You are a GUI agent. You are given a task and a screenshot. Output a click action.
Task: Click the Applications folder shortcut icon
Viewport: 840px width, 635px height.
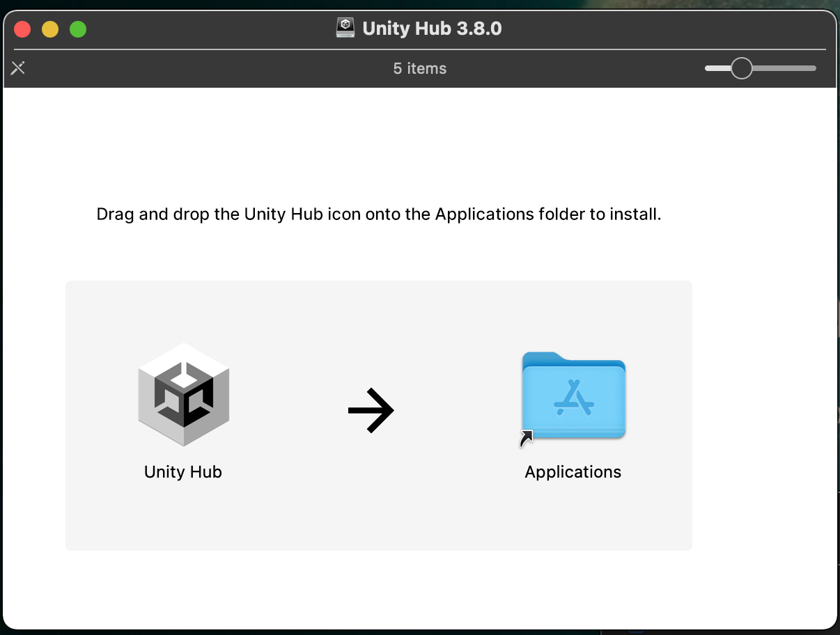[573, 395]
